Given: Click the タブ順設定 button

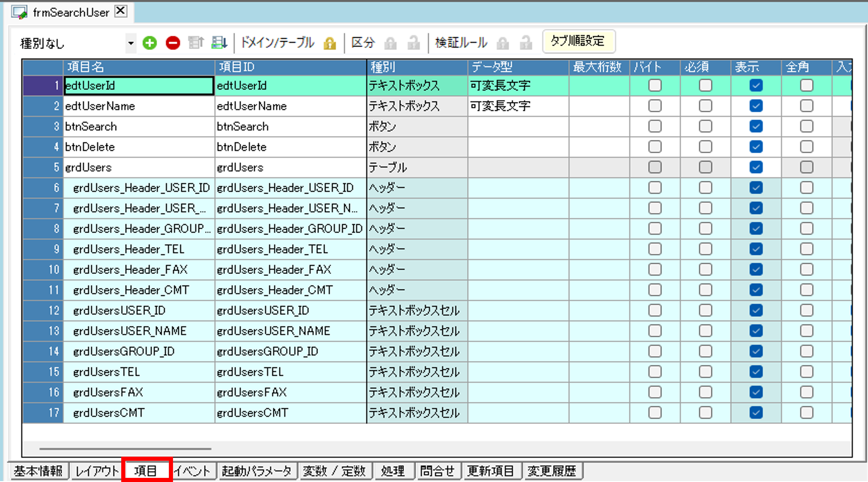Looking at the screenshot, I should (x=578, y=42).
